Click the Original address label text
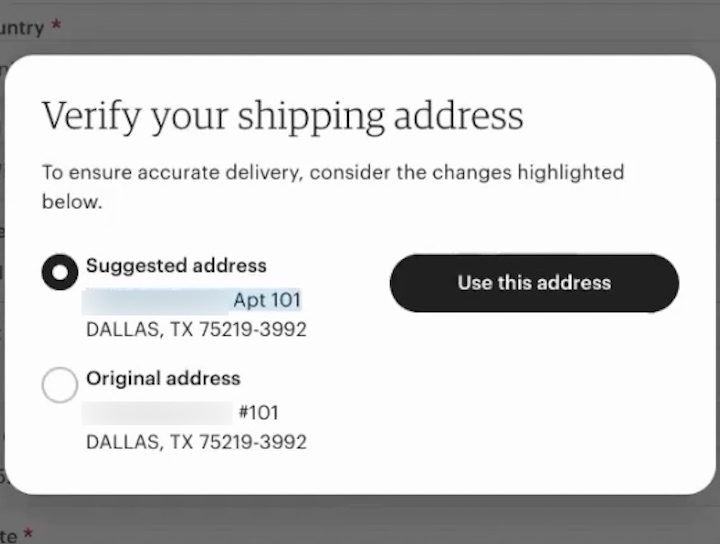 click(x=163, y=379)
